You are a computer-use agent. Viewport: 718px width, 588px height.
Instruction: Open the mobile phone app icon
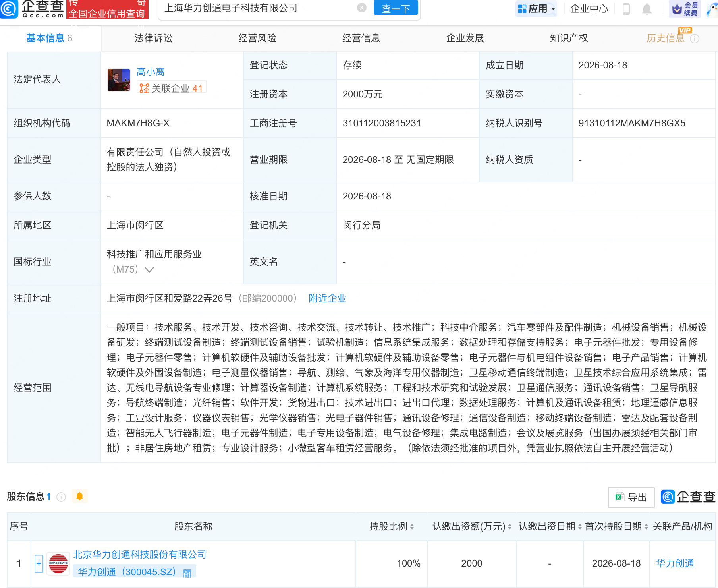click(x=626, y=9)
